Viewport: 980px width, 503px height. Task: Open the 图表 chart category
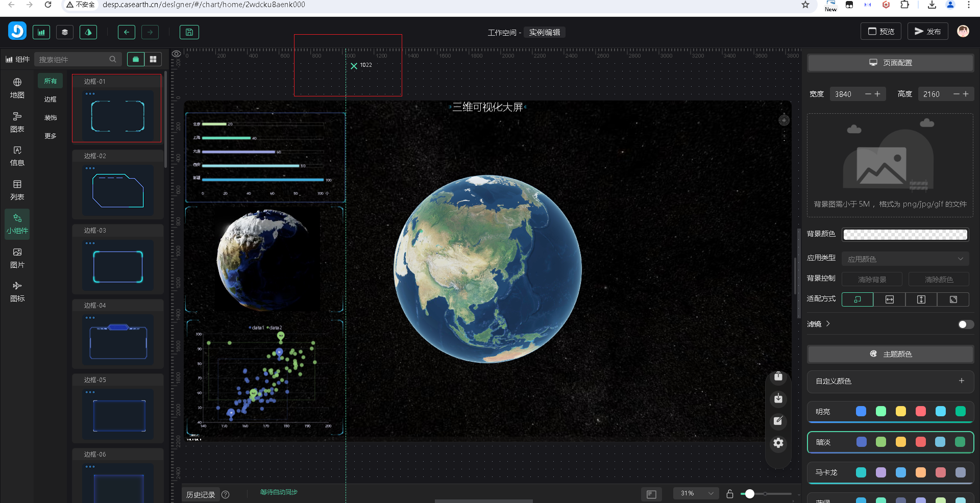click(17, 122)
